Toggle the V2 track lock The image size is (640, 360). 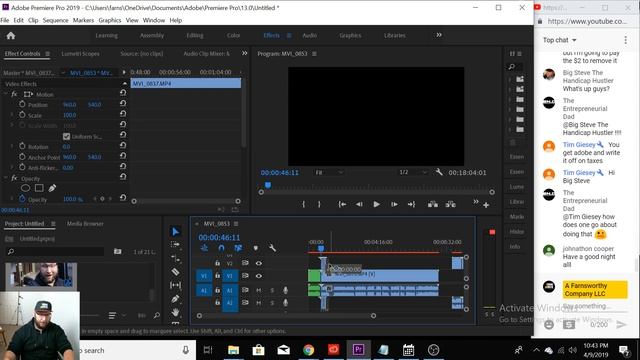pos(218,263)
